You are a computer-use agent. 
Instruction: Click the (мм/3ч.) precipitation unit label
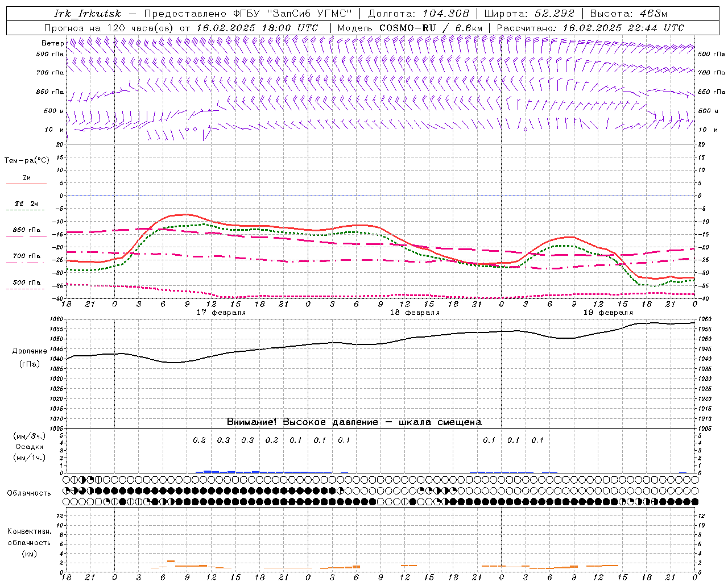[x=30, y=436]
